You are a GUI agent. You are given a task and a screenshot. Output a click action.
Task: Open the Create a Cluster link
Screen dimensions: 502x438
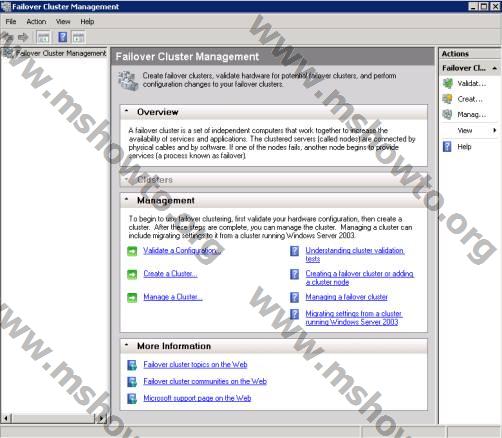click(170, 274)
